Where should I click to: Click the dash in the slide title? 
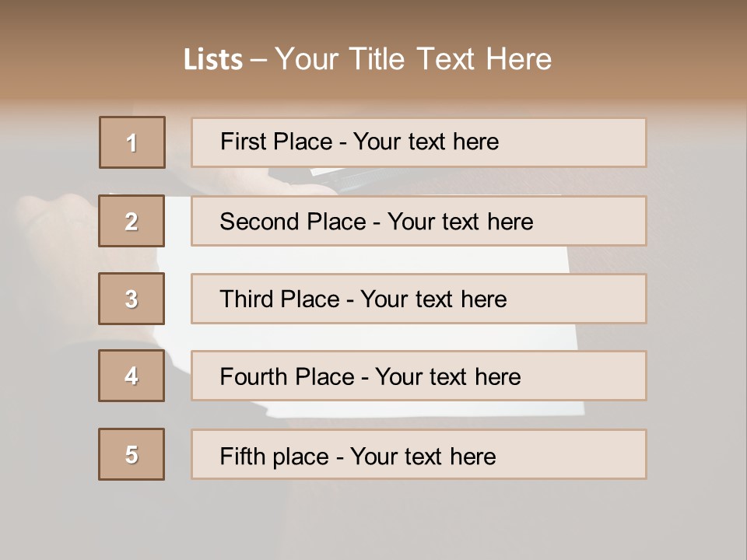(x=258, y=60)
